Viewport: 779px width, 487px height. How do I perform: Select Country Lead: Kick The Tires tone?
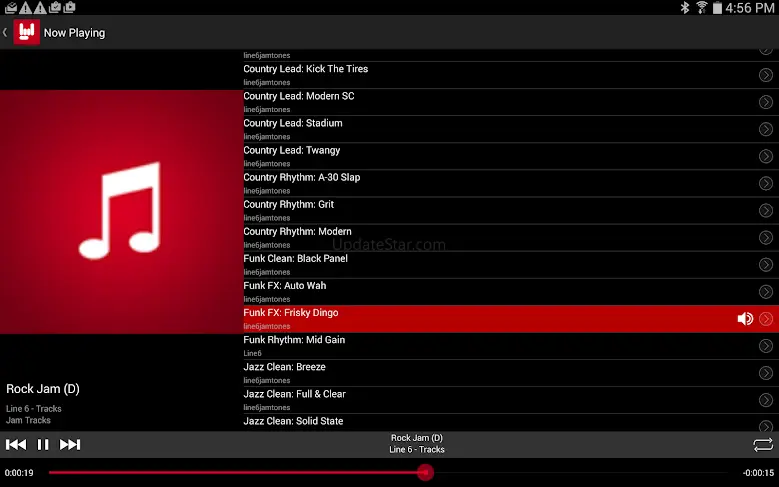511,75
